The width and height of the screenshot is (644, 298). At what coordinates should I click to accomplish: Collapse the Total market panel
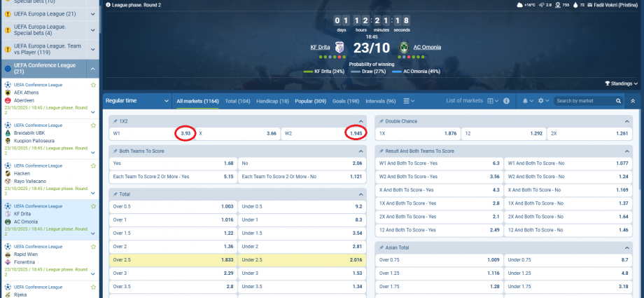click(360, 194)
